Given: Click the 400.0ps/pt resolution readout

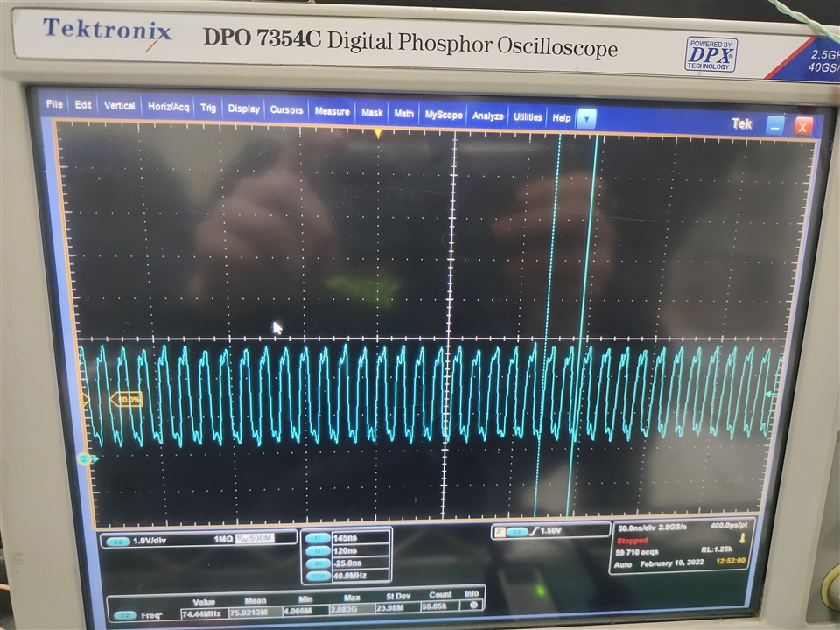Looking at the screenshot, I should pyautogui.click(x=729, y=526).
